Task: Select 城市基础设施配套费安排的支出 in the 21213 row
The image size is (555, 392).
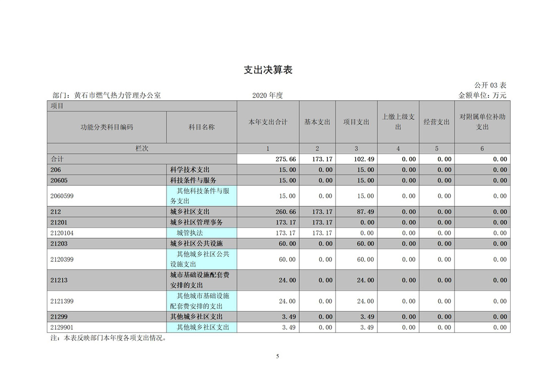Action: [x=200, y=280]
